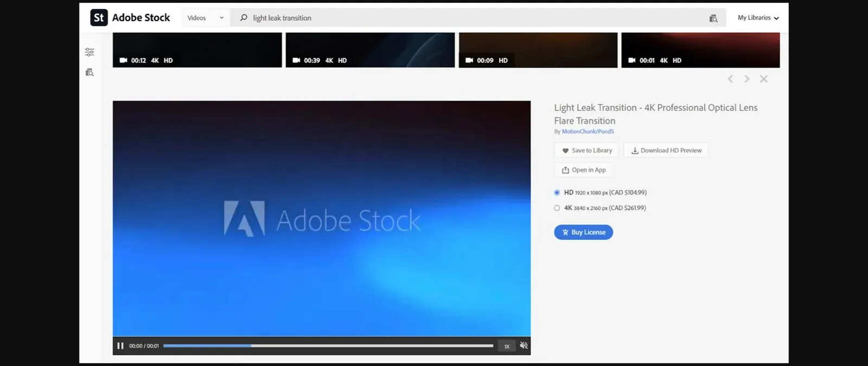Click Download HD Preview button
The height and width of the screenshot is (366, 868).
[x=666, y=150]
